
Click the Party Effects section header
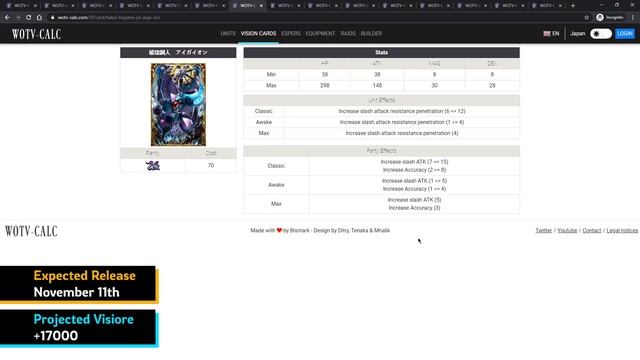click(x=382, y=151)
